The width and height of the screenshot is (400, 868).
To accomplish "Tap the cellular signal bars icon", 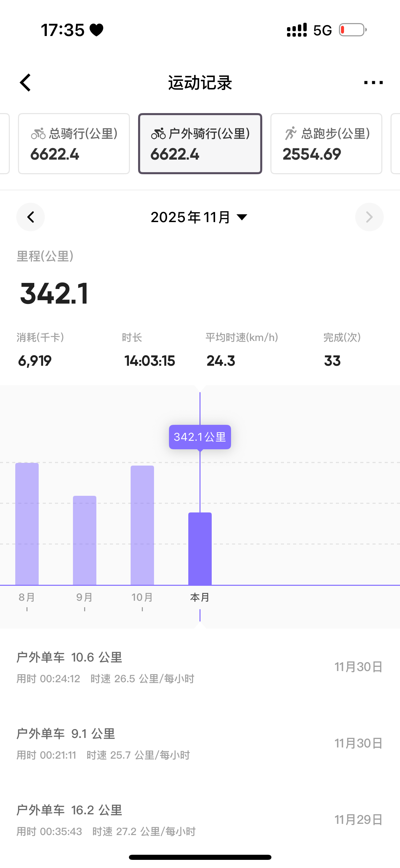I will click(297, 30).
